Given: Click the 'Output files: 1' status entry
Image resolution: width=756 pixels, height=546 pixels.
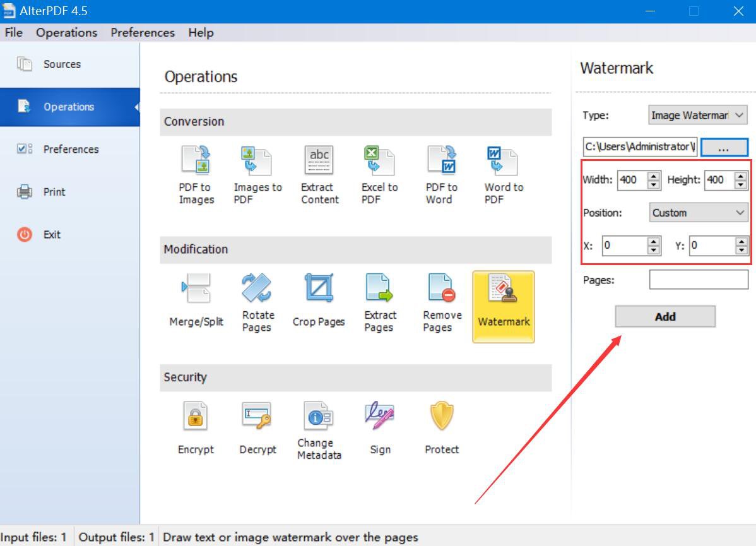Looking at the screenshot, I should pos(116,537).
